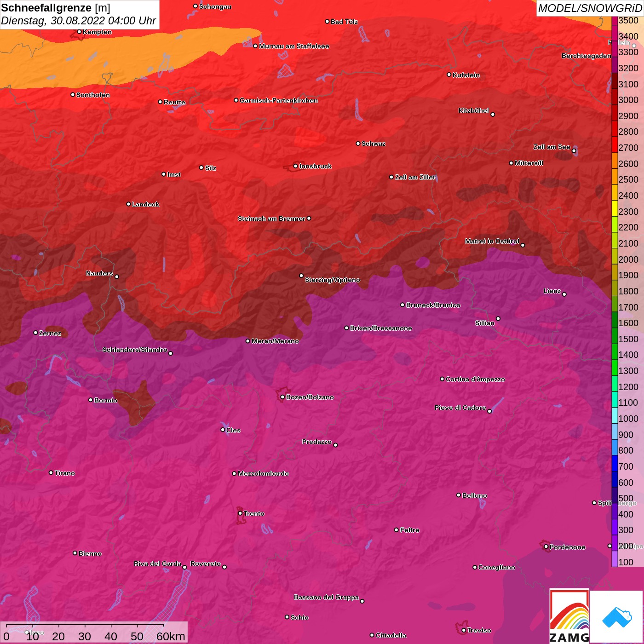
Task: Click the Lienz city marker
Action: 564,294
